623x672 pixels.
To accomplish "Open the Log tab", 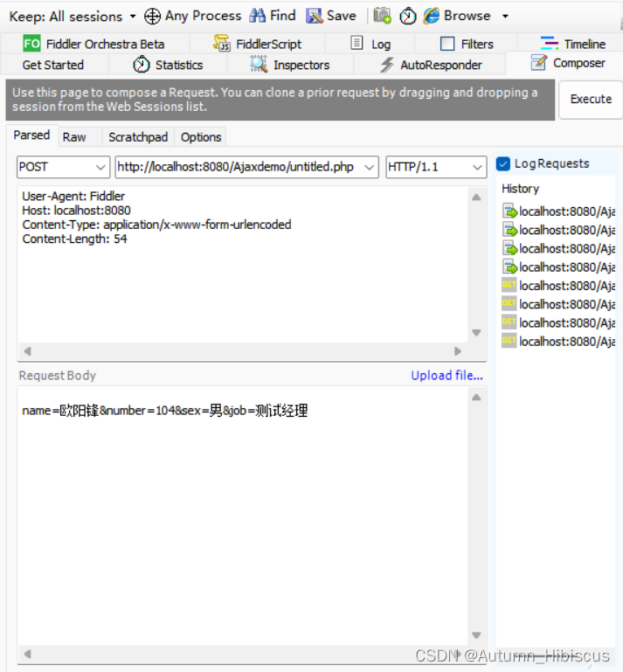I will pos(370,44).
